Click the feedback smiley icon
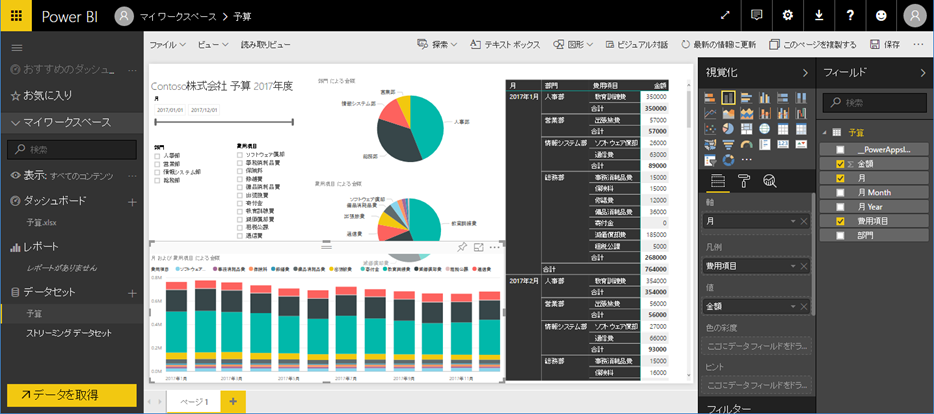Viewport: 934px width, 414px height. coord(882,15)
